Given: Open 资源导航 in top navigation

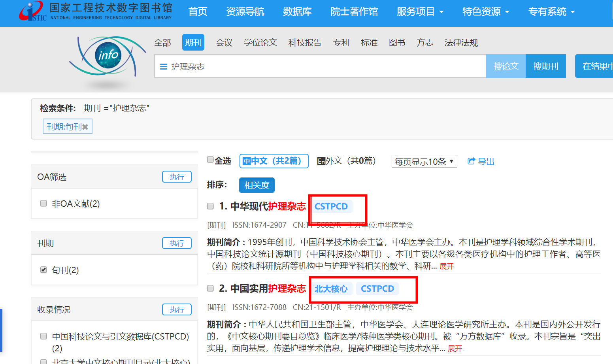Looking at the screenshot, I should point(245,11).
